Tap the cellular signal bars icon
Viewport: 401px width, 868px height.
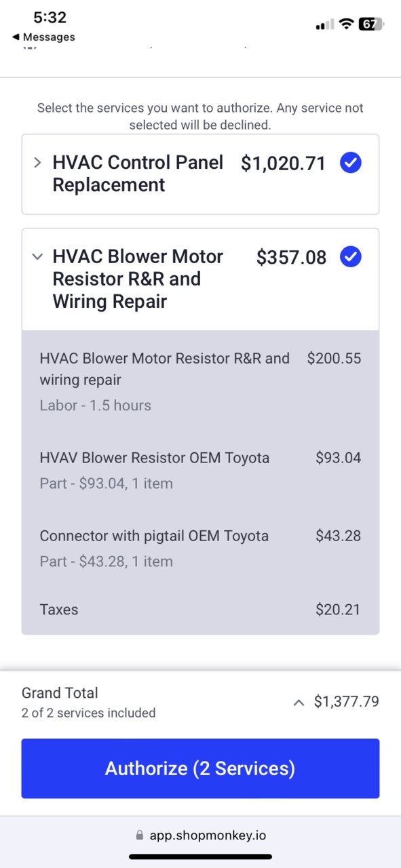click(325, 25)
